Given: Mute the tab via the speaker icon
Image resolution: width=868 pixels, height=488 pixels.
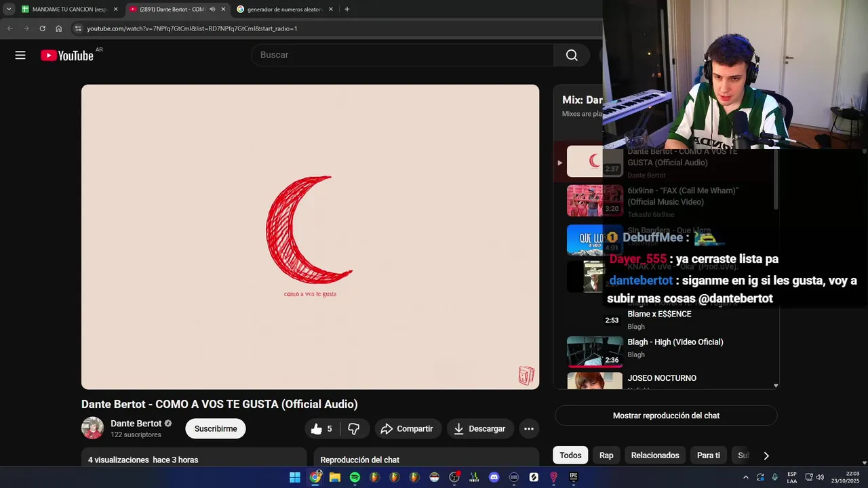Looking at the screenshot, I should click(212, 9).
